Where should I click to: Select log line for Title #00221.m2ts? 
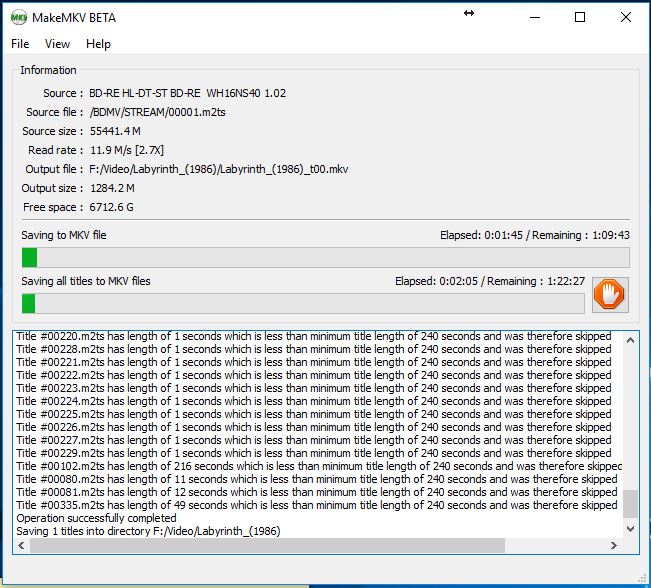(x=314, y=362)
